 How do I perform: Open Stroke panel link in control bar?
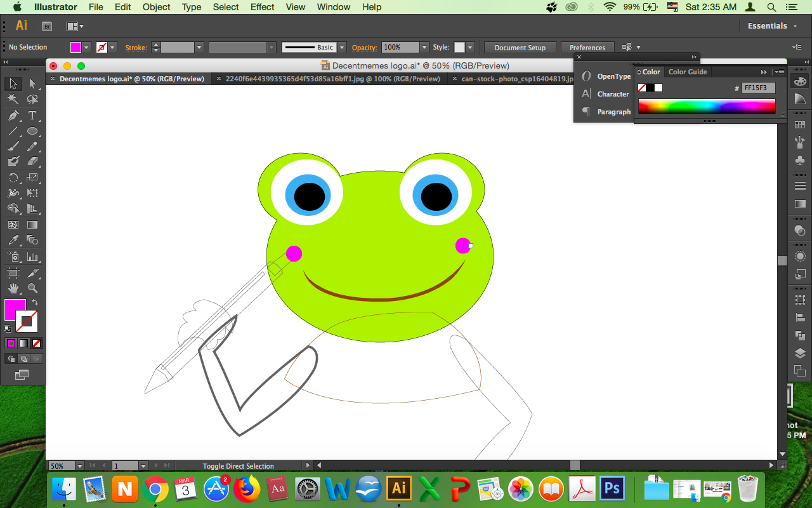click(x=136, y=48)
